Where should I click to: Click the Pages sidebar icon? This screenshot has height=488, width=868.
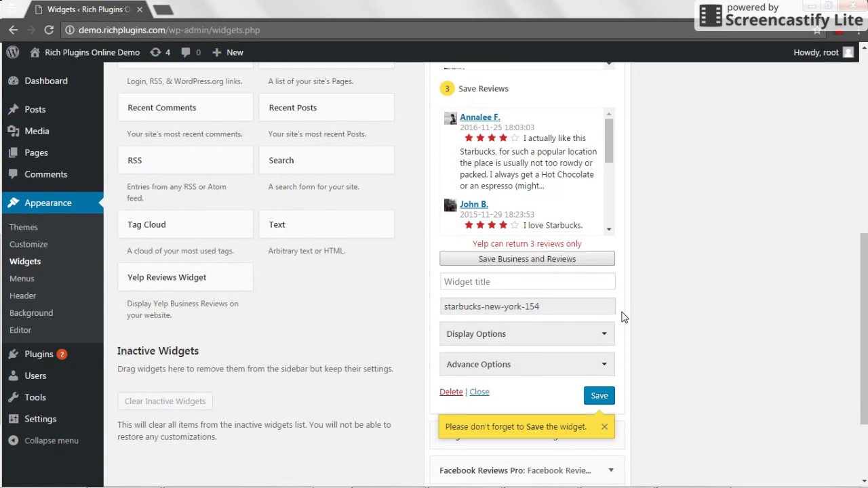[14, 152]
